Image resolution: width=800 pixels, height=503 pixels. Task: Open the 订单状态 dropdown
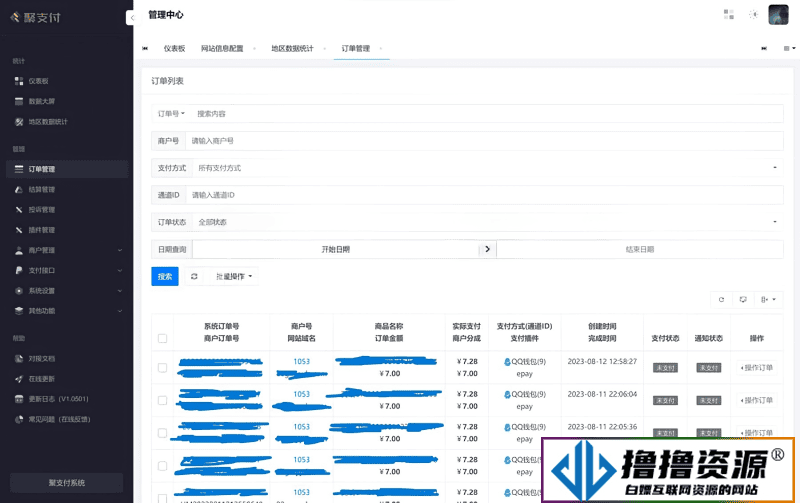[487, 222]
